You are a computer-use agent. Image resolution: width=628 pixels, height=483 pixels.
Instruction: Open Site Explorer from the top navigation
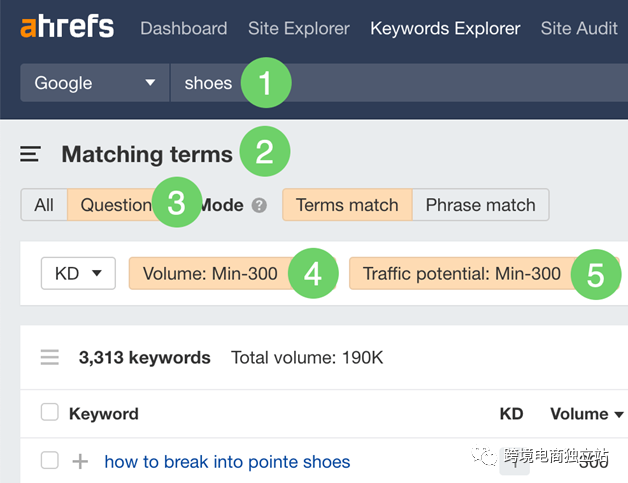tap(299, 28)
